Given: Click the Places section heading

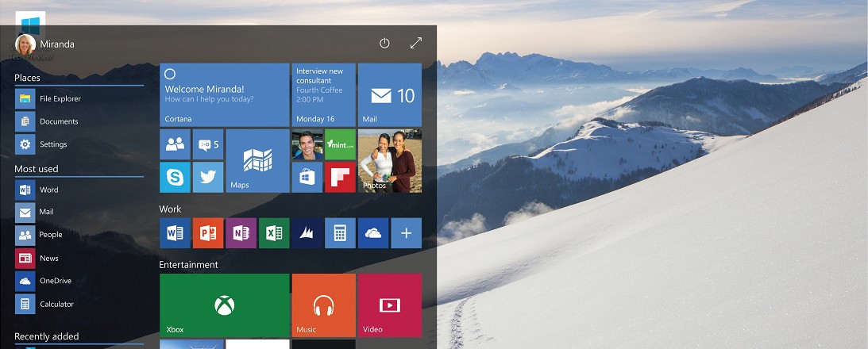Looking at the screenshot, I should click(x=27, y=78).
